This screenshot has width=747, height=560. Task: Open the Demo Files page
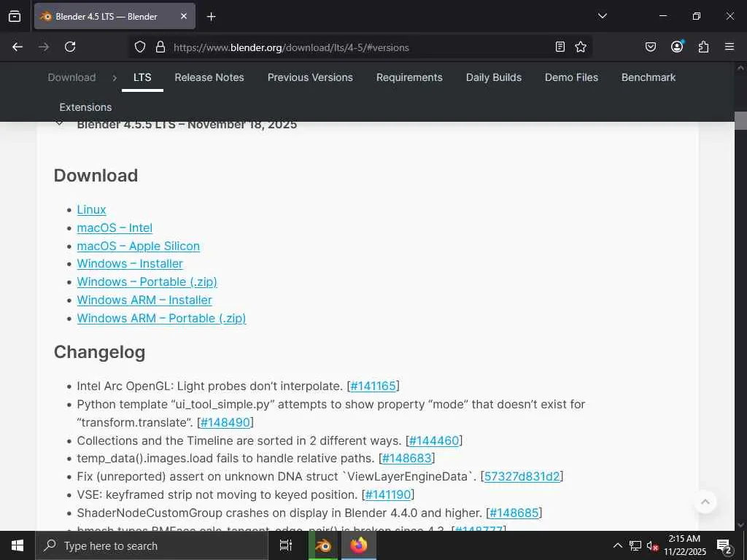coord(571,77)
